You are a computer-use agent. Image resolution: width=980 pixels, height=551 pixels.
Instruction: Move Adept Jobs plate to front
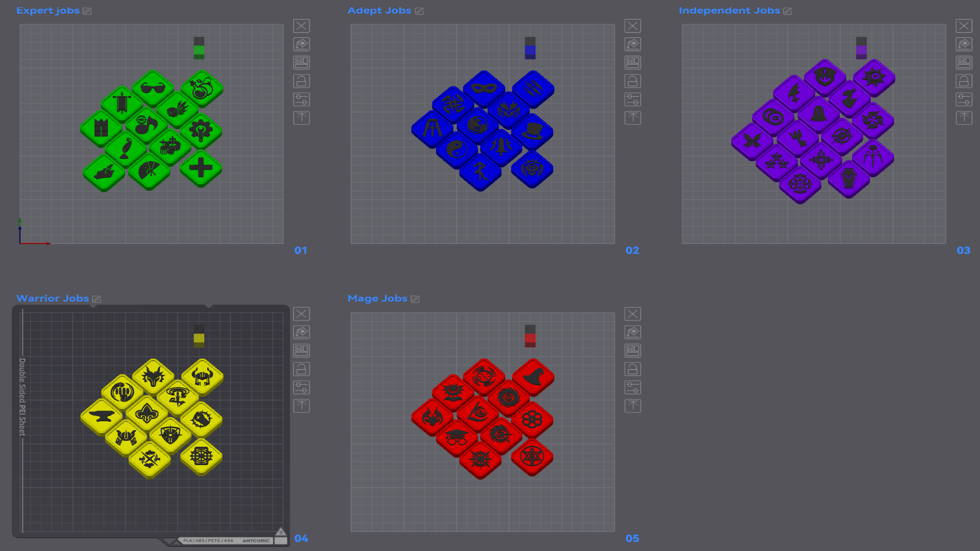click(x=632, y=117)
